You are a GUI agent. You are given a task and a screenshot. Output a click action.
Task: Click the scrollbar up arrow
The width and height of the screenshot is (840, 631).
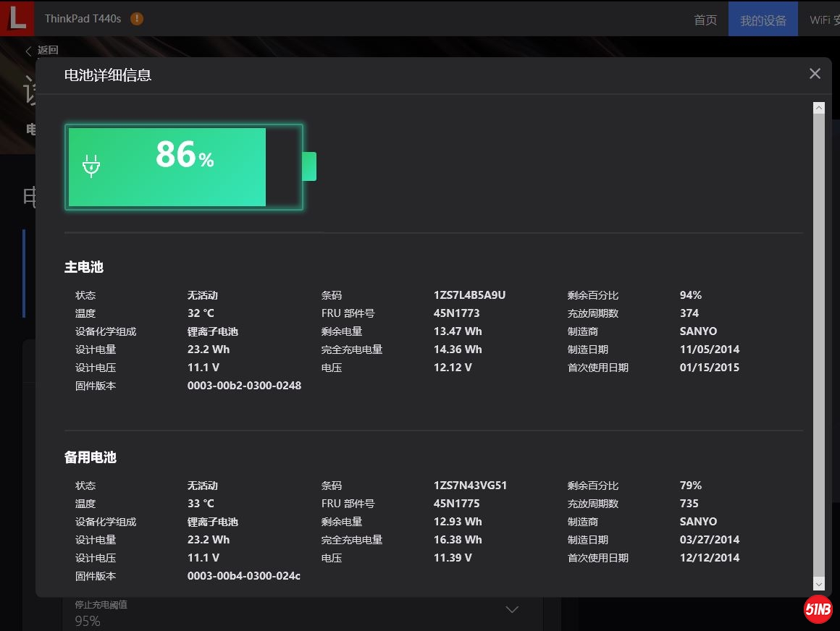coord(819,108)
